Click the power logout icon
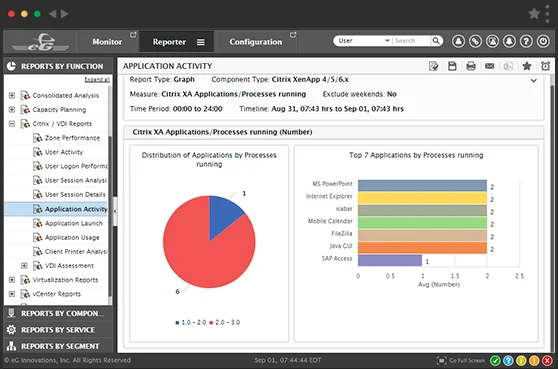This screenshot has height=369, width=558. coord(543,42)
